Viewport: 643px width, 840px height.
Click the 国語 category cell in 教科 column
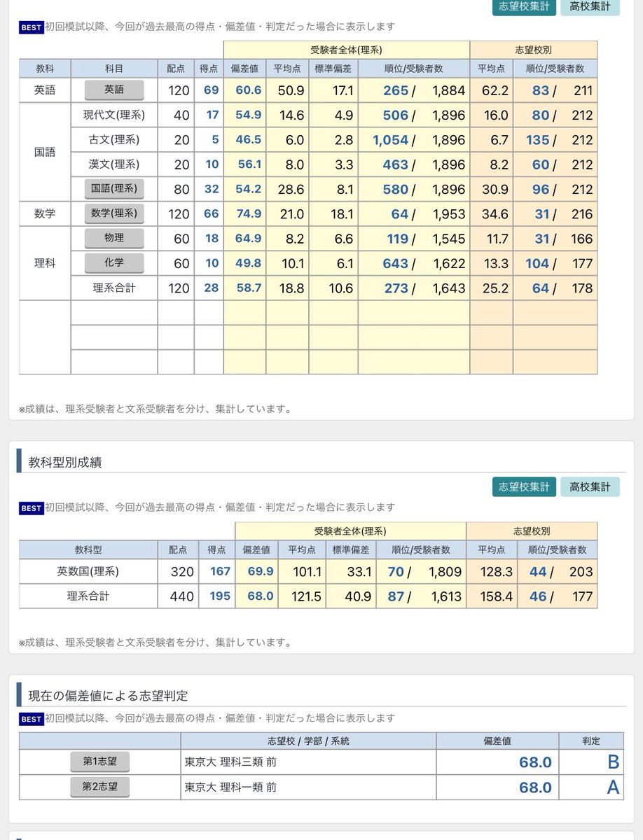(45, 151)
